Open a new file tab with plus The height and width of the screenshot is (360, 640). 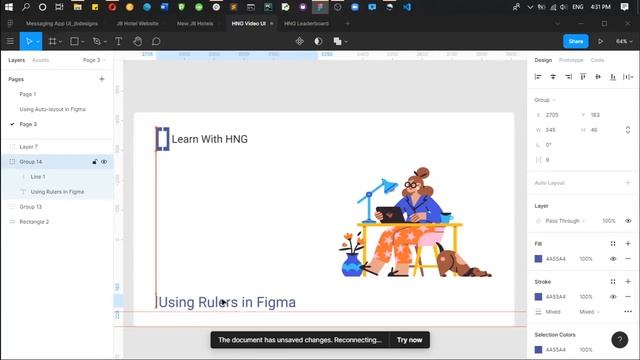pyautogui.click(x=348, y=24)
